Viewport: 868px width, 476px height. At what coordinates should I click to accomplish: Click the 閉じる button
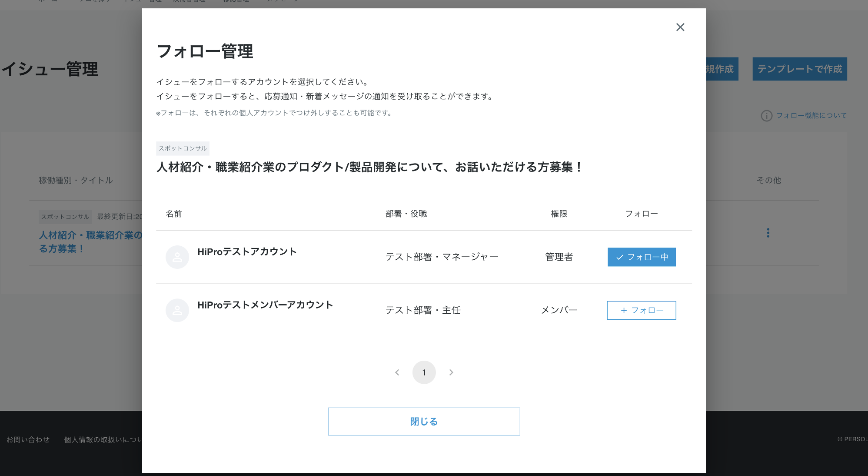click(x=424, y=421)
